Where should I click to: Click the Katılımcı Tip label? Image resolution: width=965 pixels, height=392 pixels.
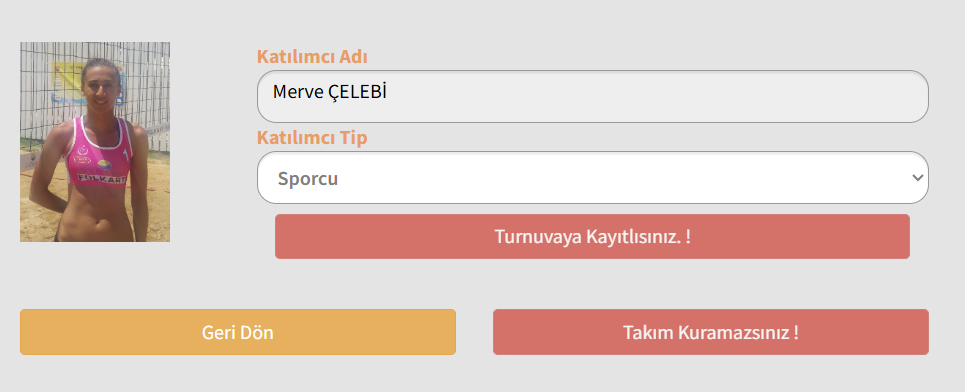tap(312, 138)
